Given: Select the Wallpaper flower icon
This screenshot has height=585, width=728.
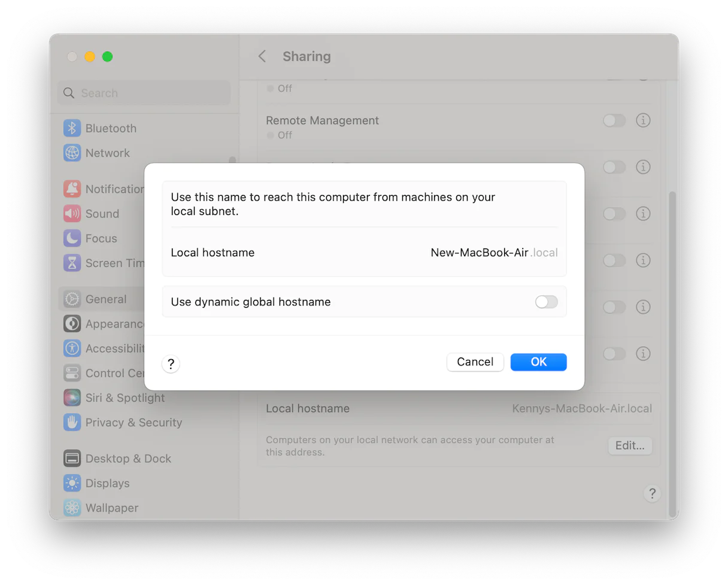Looking at the screenshot, I should click(72, 508).
